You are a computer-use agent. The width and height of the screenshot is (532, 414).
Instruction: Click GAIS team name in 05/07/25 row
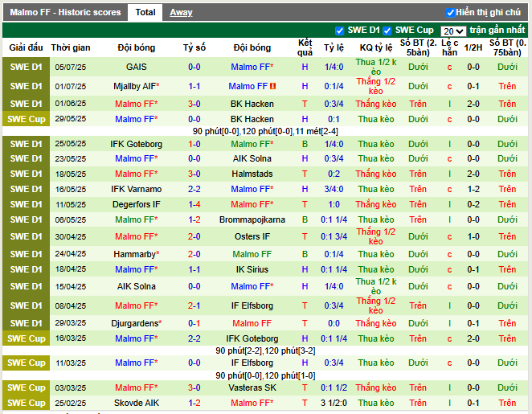coord(137,67)
